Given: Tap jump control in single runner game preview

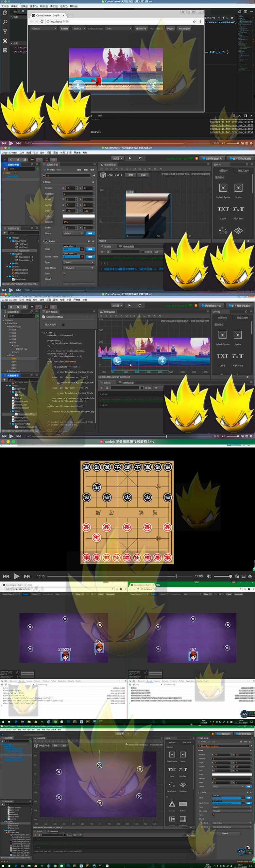Looking at the screenshot, I should click(153, 85).
